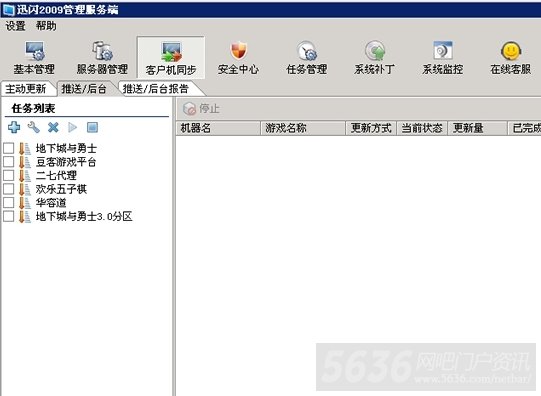This screenshot has width=541, height=396.
Task: Open 系统补丁 toolbar section
Action: (374, 58)
